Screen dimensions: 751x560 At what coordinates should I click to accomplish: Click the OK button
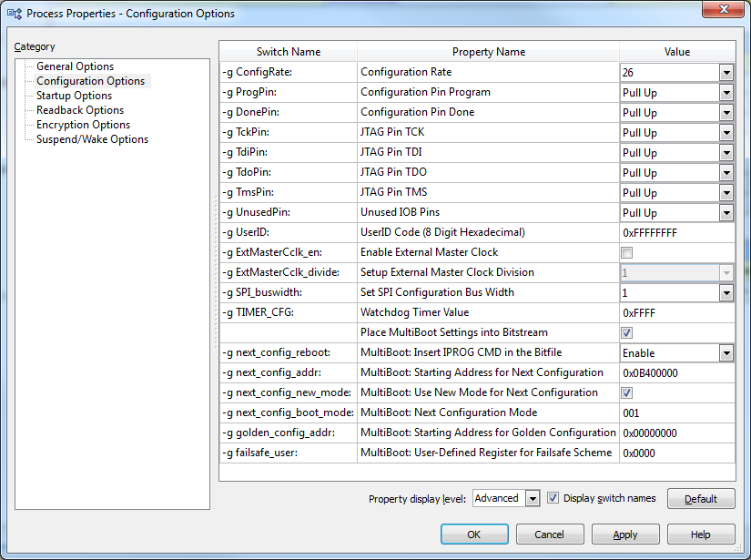(474, 535)
